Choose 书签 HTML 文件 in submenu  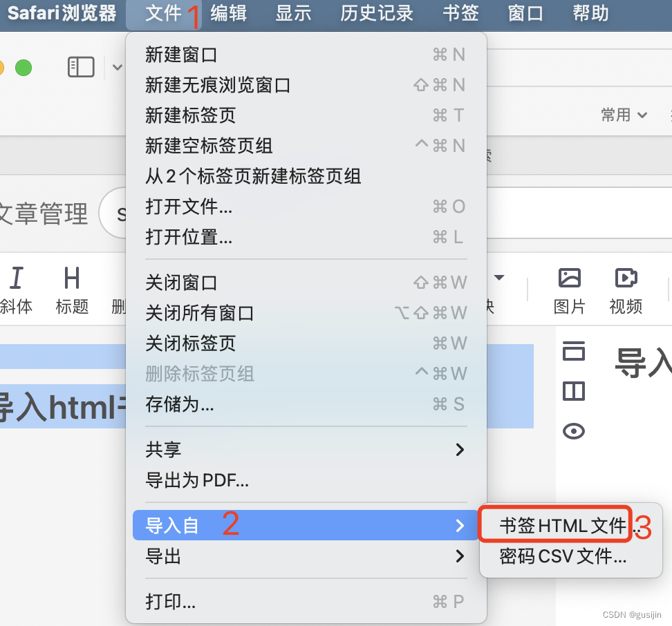[563, 525]
